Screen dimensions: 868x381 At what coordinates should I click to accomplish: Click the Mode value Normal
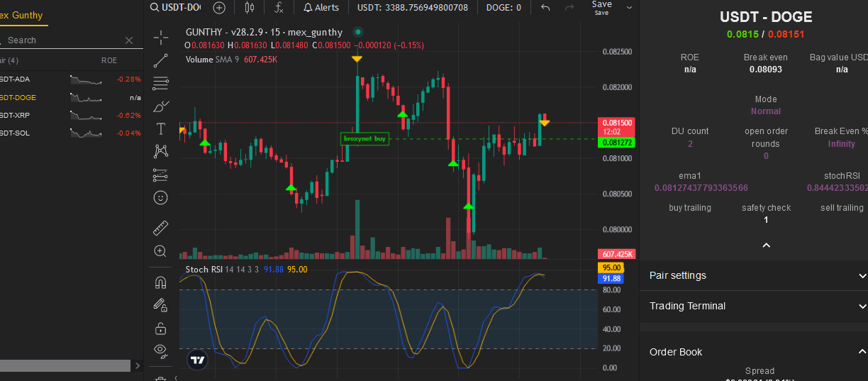point(766,111)
